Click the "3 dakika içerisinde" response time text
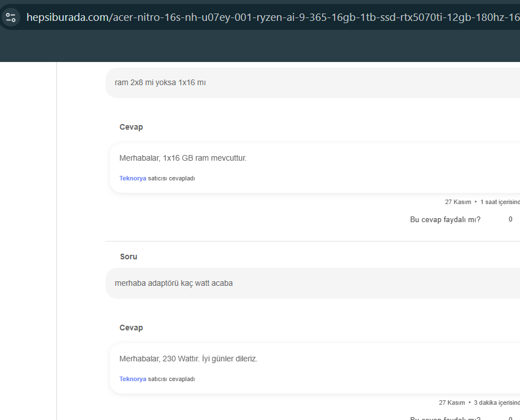The image size is (520, 420). [496, 403]
